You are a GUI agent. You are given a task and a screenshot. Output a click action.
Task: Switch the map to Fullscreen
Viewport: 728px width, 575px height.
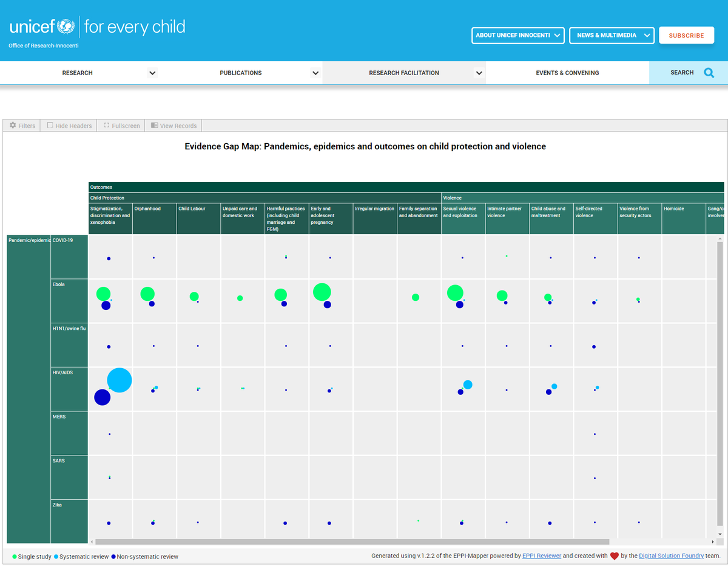tap(121, 126)
